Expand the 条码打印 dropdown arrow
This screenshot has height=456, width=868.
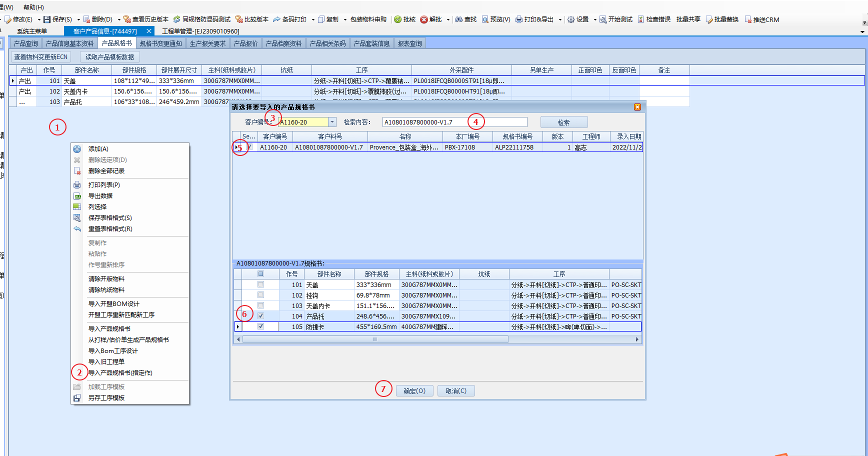tap(313, 19)
